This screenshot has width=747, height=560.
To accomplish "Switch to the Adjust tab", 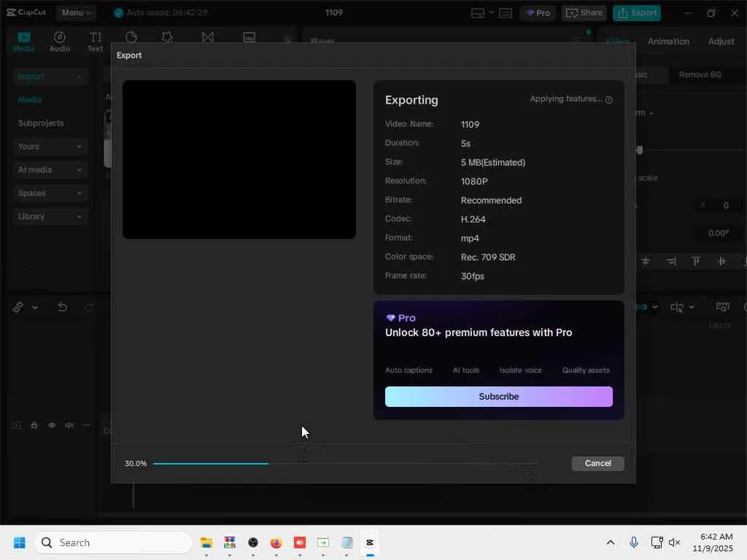I will 721,42.
